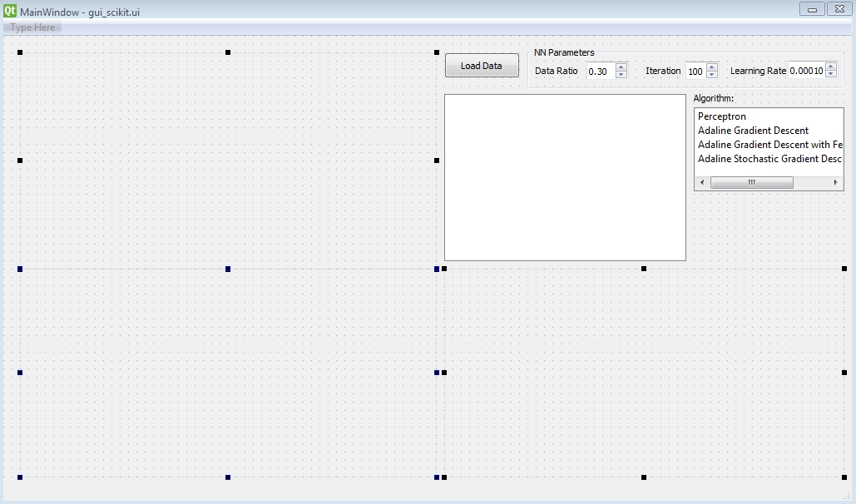Select the NN Parameters group box title
856x504 pixels.
[x=562, y=52]
